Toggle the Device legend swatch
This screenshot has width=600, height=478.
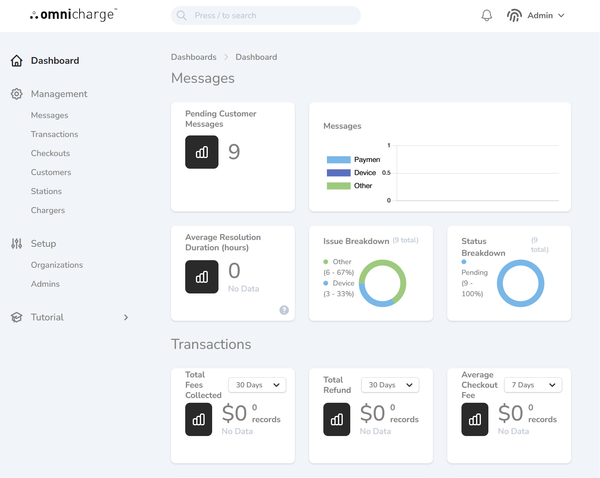(x=339, y=173)
